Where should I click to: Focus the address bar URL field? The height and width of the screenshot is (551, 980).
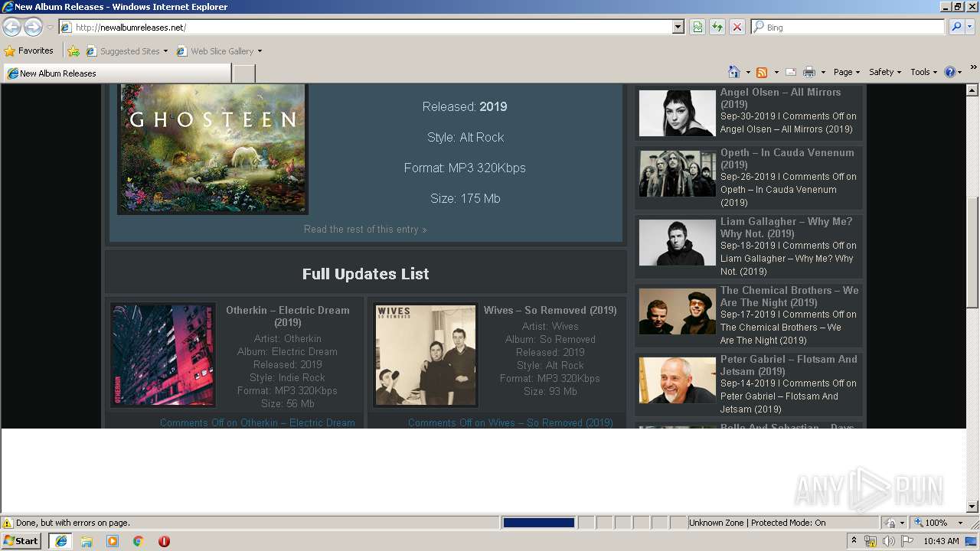371,27
